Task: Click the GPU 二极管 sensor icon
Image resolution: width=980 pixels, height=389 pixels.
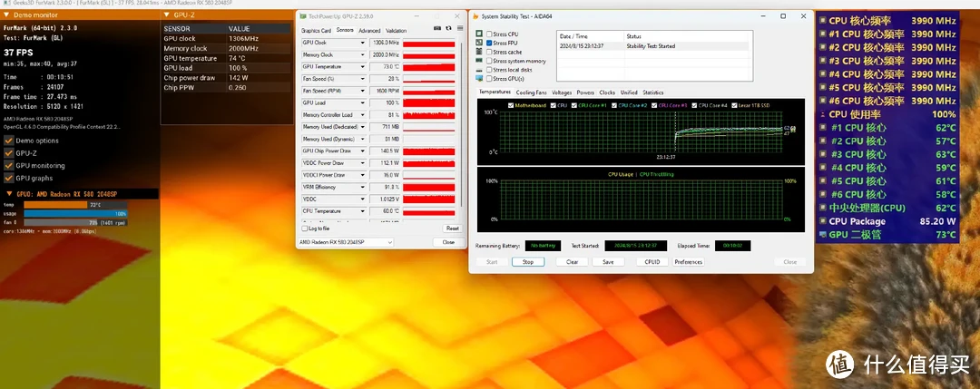Action: [x=822, y=235]
